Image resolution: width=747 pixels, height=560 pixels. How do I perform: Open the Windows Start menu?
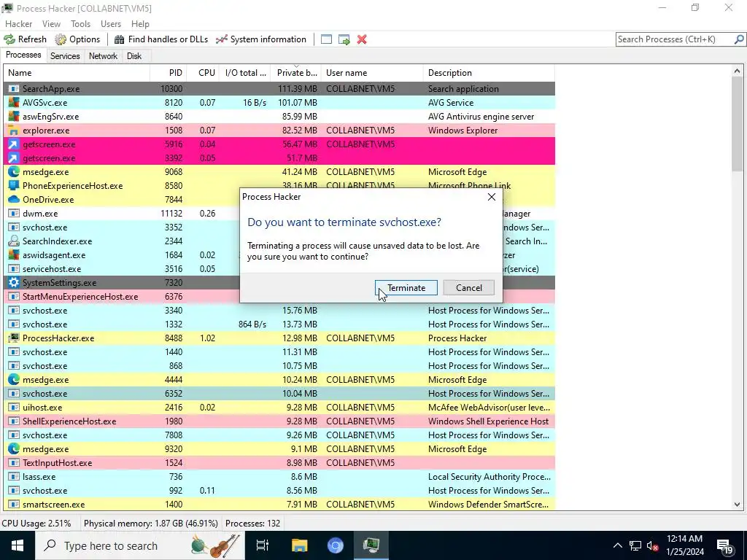coord(18,545)
